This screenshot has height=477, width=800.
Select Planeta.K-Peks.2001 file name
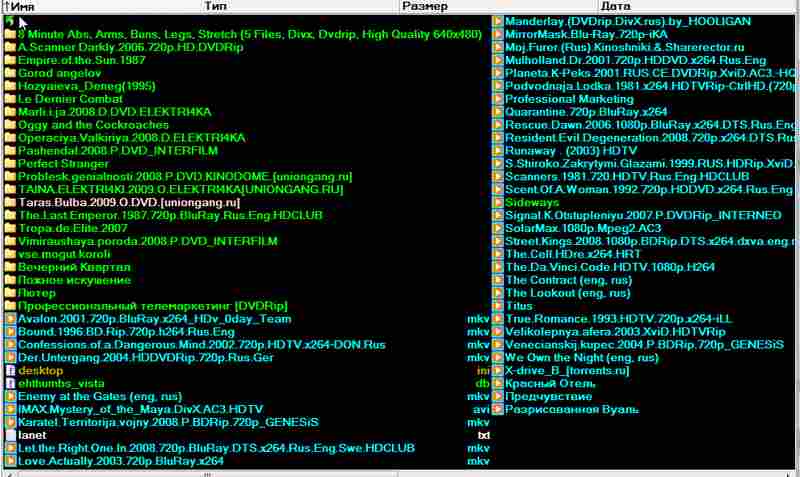pyautogui.click(x=652, y=73)
